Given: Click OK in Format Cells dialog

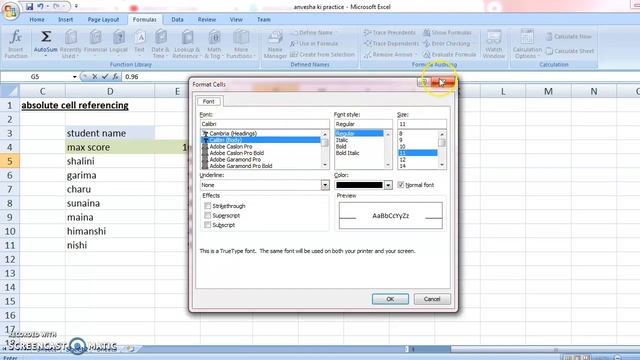Looking at the screenshot, I should [390, 299].
